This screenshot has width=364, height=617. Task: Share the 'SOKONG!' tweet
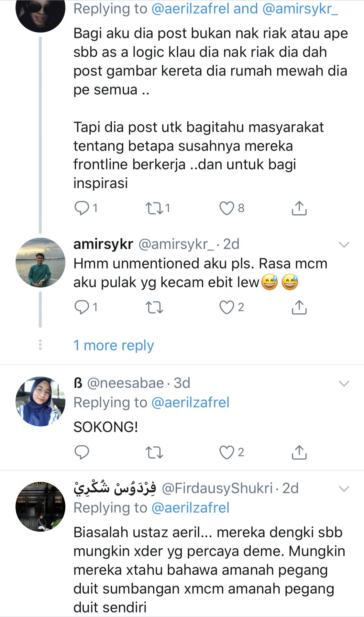pyautogui.click(x=299, y=452)
